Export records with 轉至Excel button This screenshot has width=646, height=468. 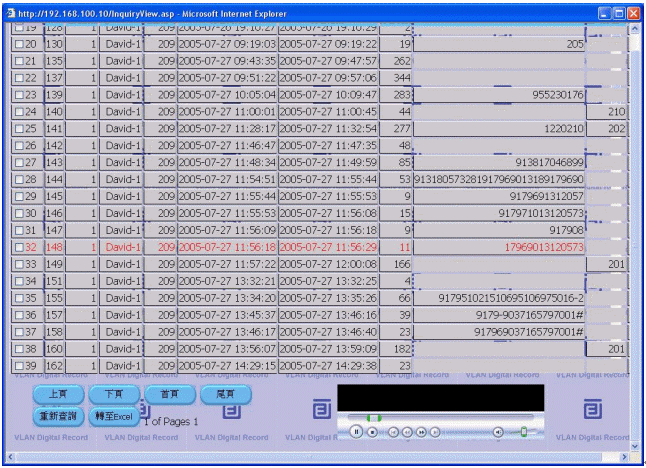click(x=114, y=415)
